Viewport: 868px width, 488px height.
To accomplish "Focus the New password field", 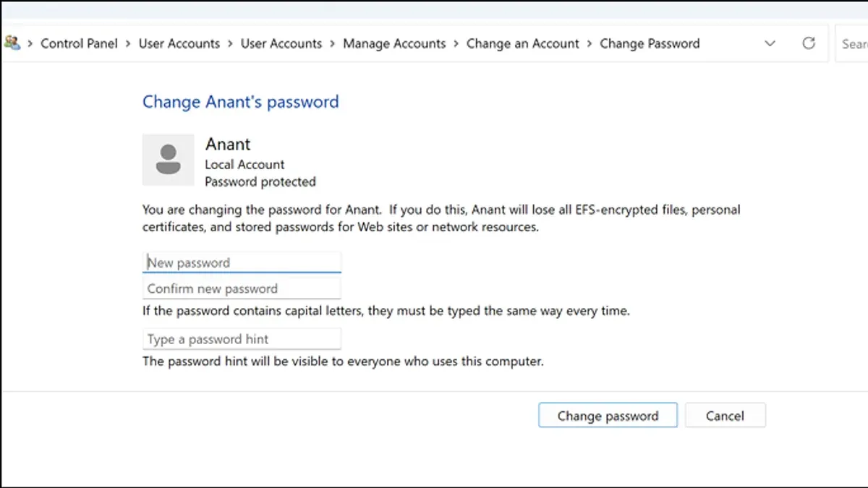I will 242,262.
